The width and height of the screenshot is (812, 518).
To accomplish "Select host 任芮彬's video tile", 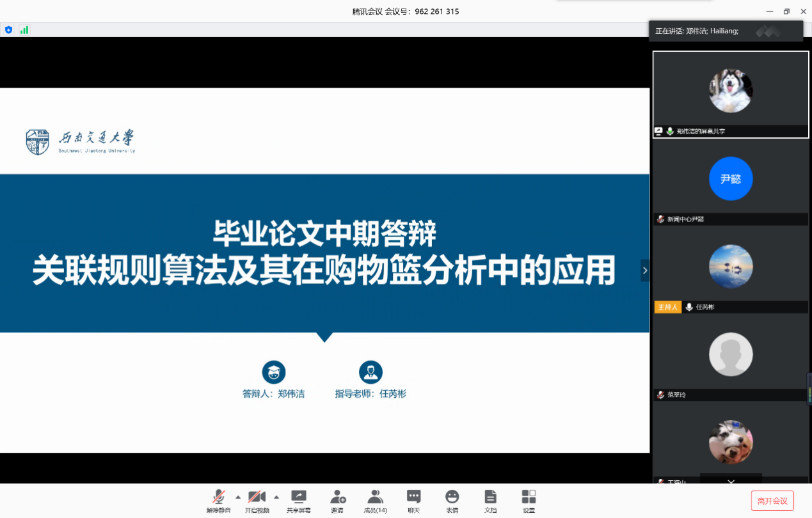I will pyautogui.click(x=731, y=270).
